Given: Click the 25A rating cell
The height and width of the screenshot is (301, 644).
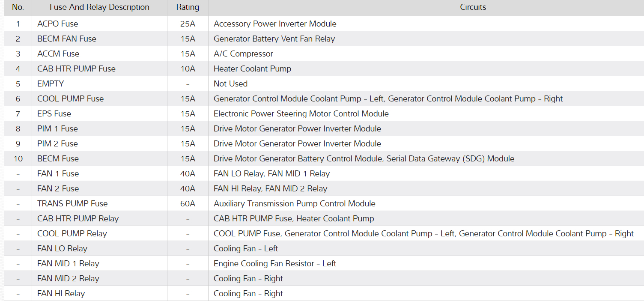Looking at the screenshot, I should coord(188,24).
